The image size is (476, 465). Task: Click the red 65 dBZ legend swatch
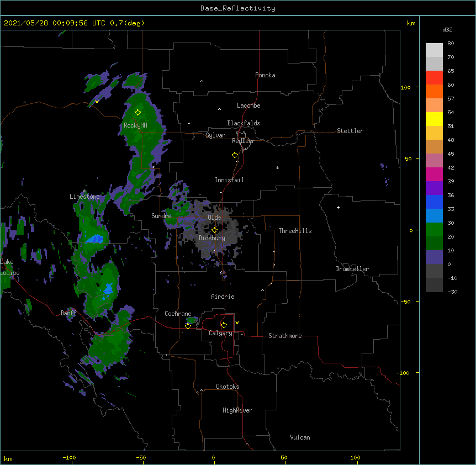pos(434,78)
